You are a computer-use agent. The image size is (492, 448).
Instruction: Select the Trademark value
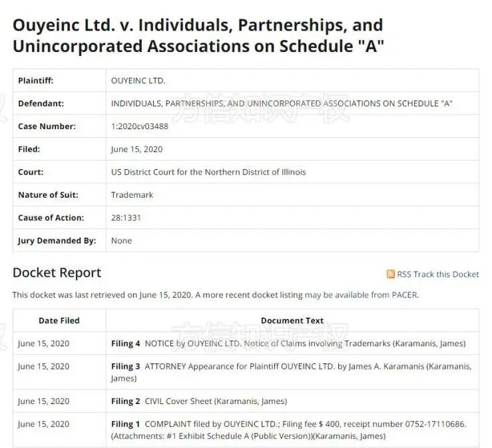(x=132, y=195)
